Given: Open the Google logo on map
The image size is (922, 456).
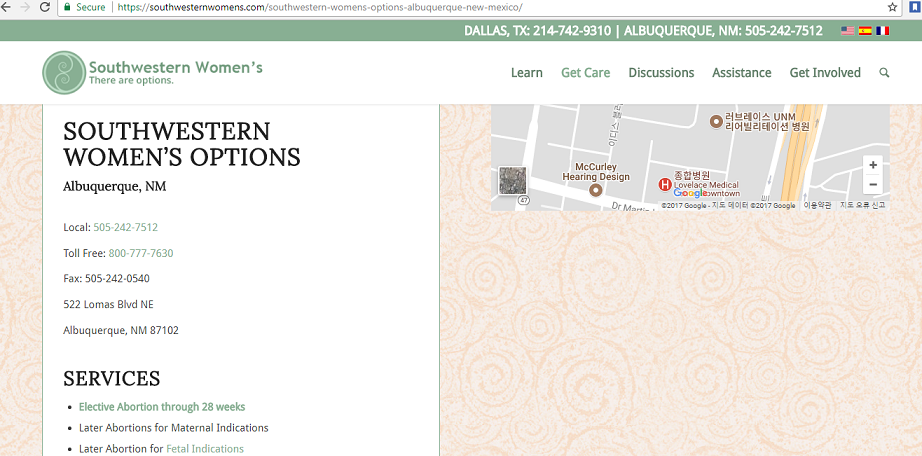Looking at the screenshot, I should coord(690,193).
